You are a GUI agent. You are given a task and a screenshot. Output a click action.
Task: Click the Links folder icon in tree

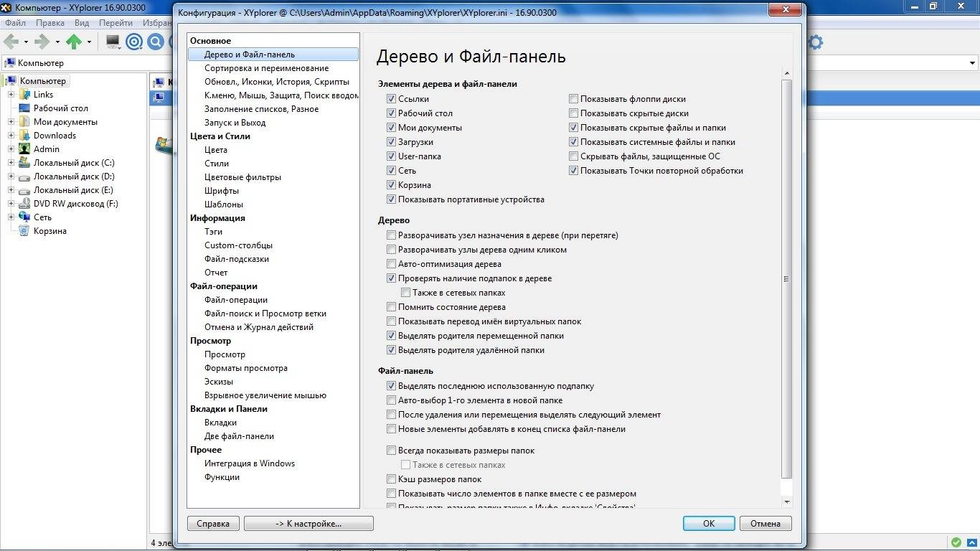[x=24, y=95]
